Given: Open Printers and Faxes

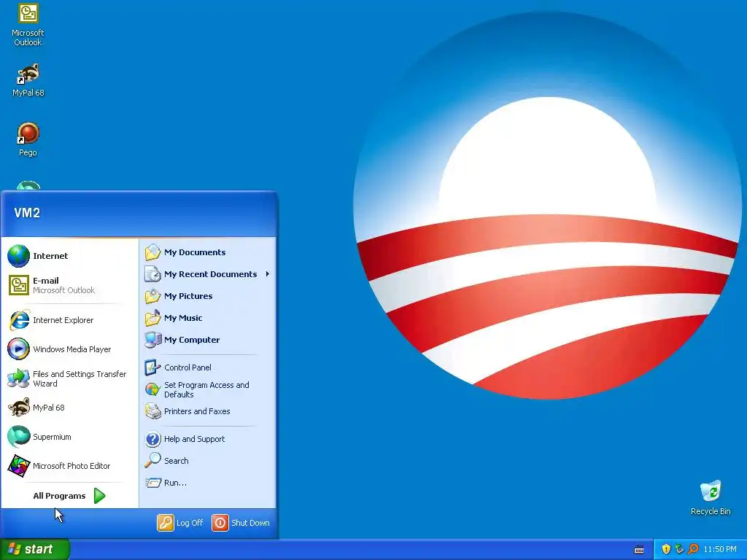Looking at the screenshot, I should (208, 411).
